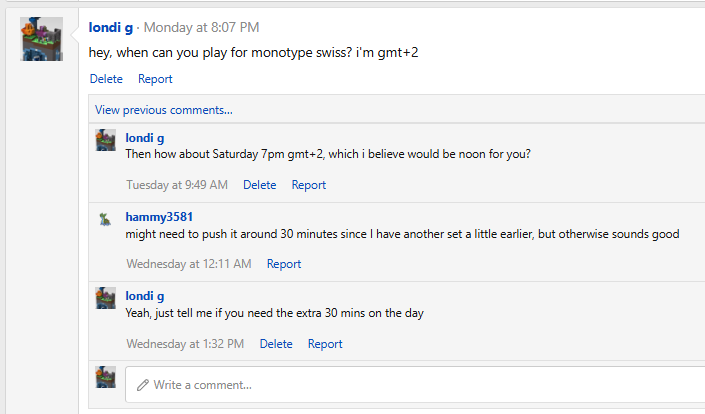This screenshot has width=705, height=414.
Task: Click londi g's avatar on last comment
Action: 105,298
